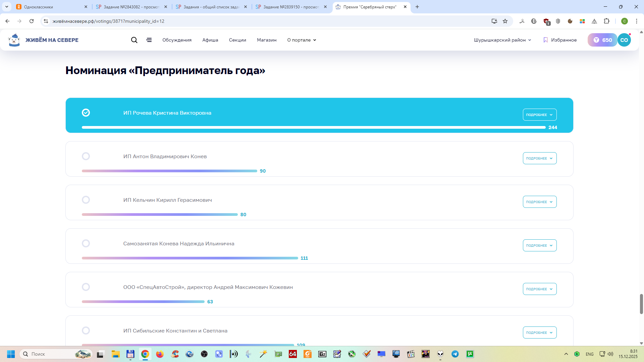Click the polar bear site logo
The width and height of the screenshot is (644, 362).
tap(14, 40)
